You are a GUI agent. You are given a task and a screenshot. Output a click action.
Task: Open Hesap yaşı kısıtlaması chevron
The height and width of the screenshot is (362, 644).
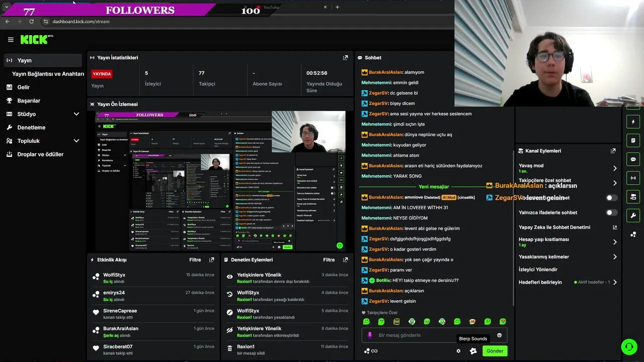point(615,242)
